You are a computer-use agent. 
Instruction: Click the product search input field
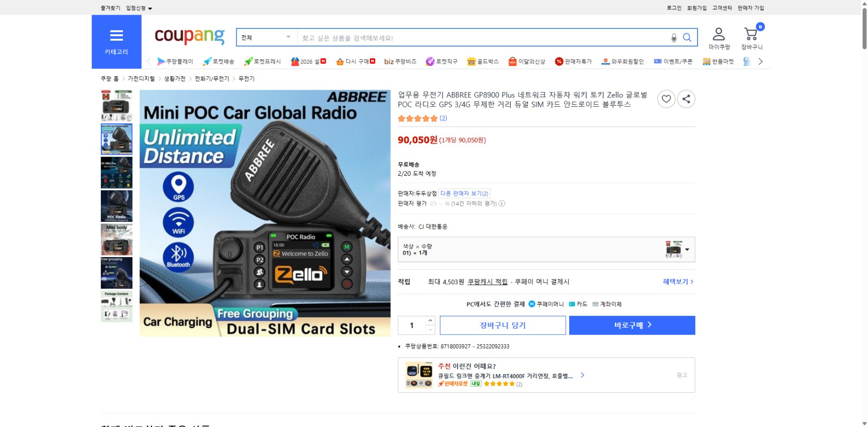point(482,38)
